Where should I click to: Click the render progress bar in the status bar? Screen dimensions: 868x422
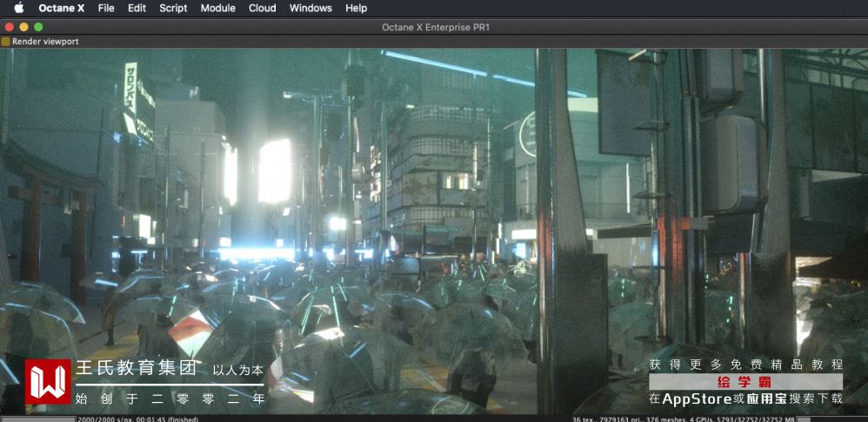(37, 419)
